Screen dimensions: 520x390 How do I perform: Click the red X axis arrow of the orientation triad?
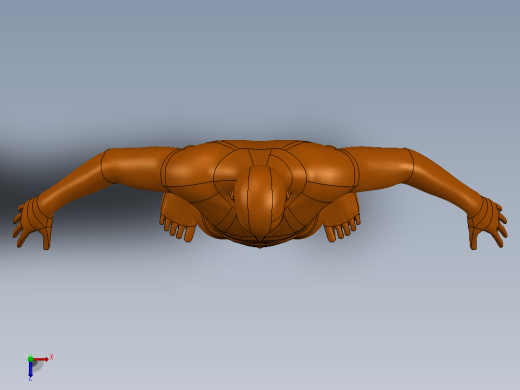pyautogui.click(x=41, y=359)
